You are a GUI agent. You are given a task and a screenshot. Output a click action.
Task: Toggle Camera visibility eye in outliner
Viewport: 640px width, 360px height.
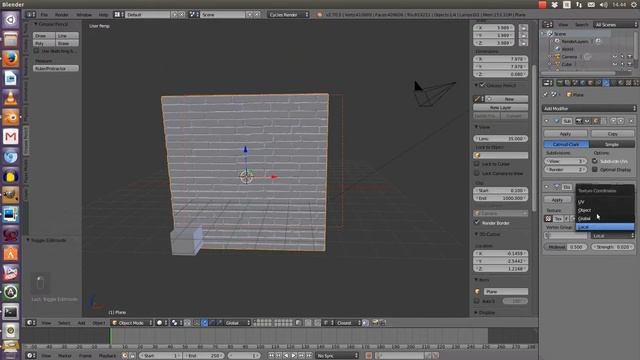(x=615, y=57)
